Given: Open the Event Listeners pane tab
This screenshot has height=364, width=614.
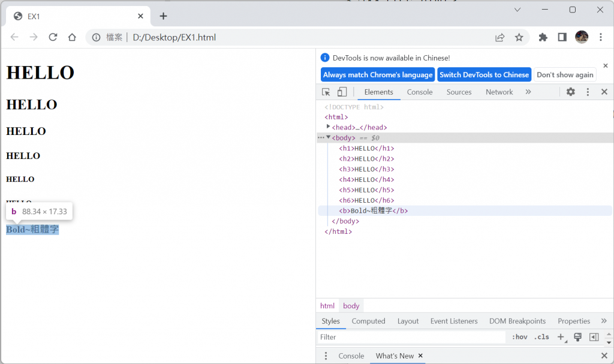Looking at the screenshot, I should 454,321.
